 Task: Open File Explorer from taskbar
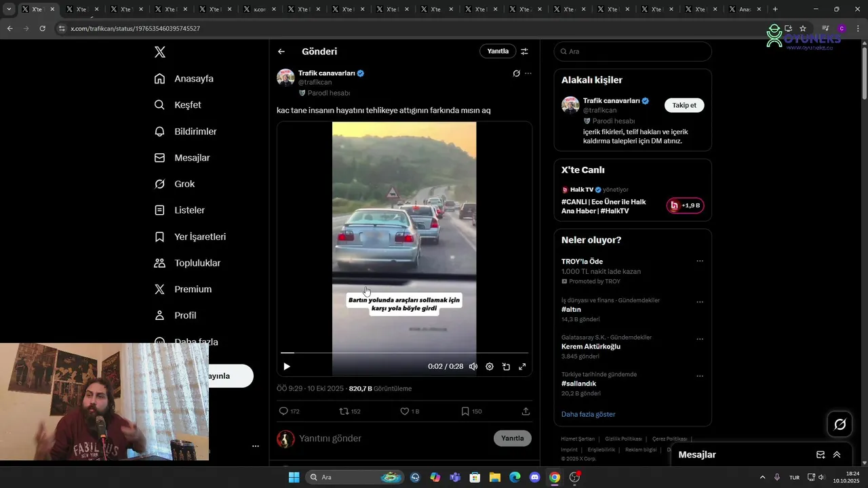tap(494, 477)
